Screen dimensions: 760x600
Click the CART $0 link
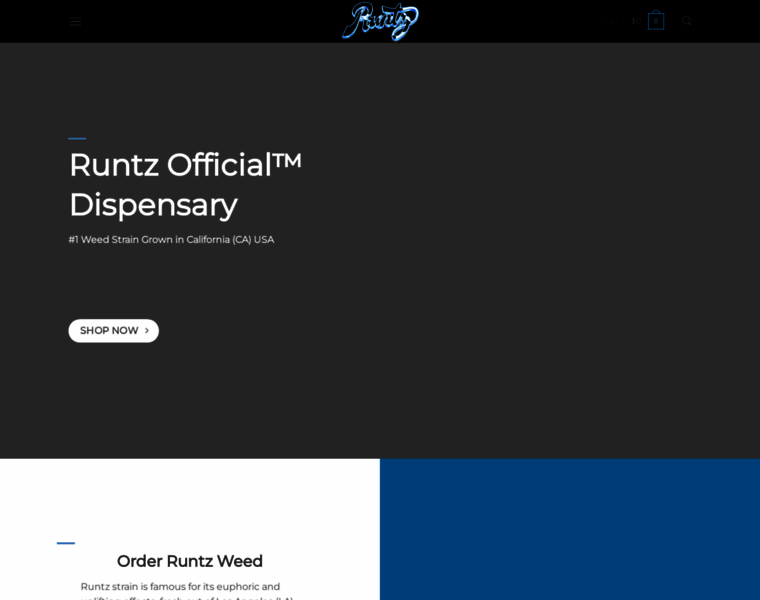click(x=623, y=21)
